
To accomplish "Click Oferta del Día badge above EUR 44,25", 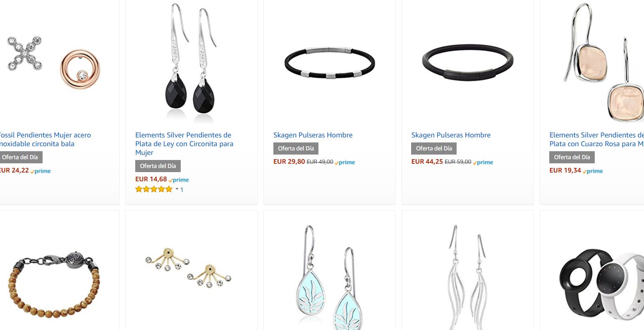I will click(x=434, y=148).
